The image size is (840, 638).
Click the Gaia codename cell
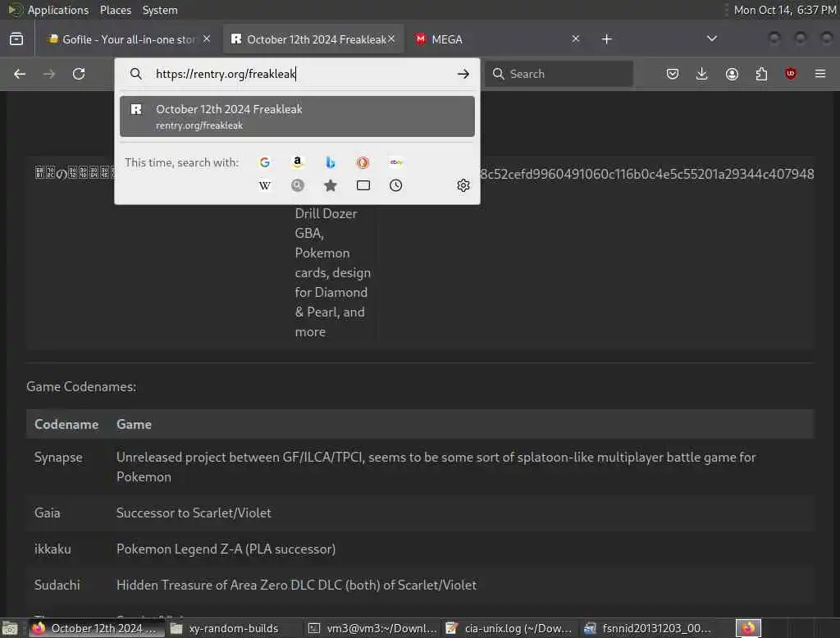(x=47, y=513)
